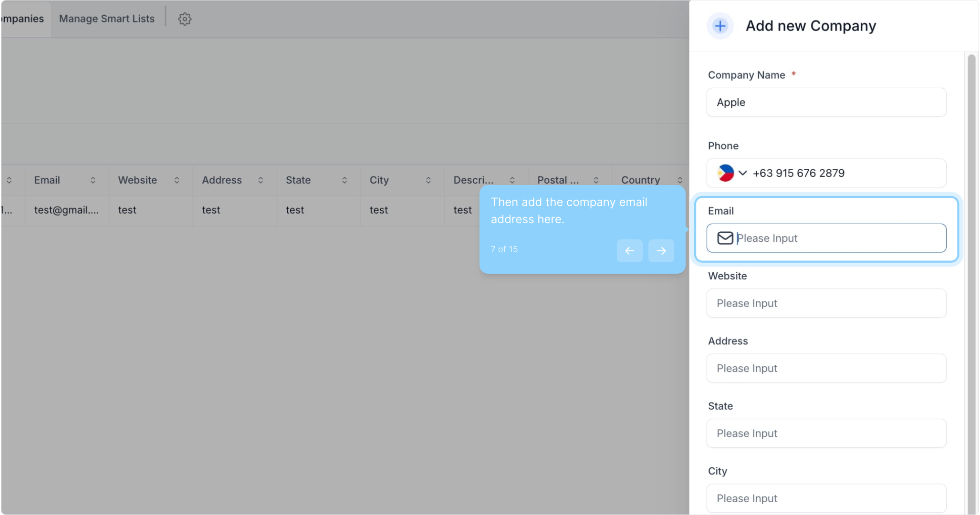The width and height of the screenshot is (980, 515).
Task: Sort by City column arrows
Action: [x=428, y=180]
